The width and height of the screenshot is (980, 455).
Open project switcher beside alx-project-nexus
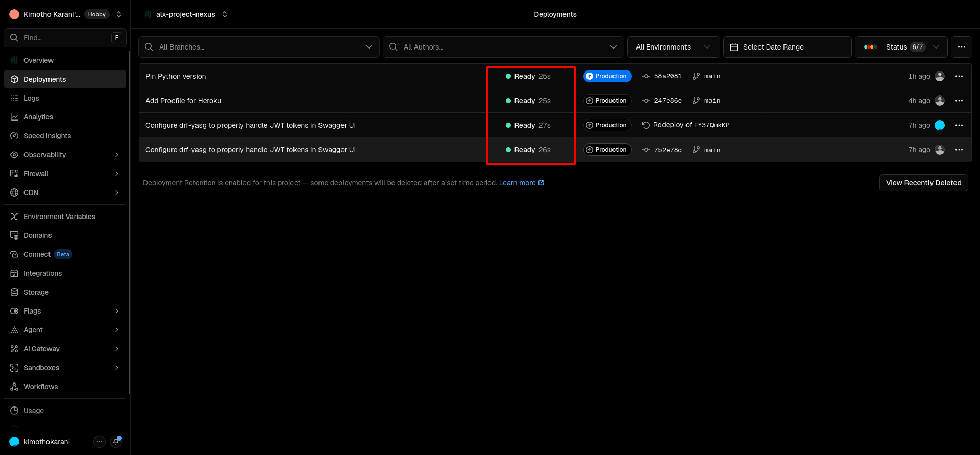(x=225, y=14)
